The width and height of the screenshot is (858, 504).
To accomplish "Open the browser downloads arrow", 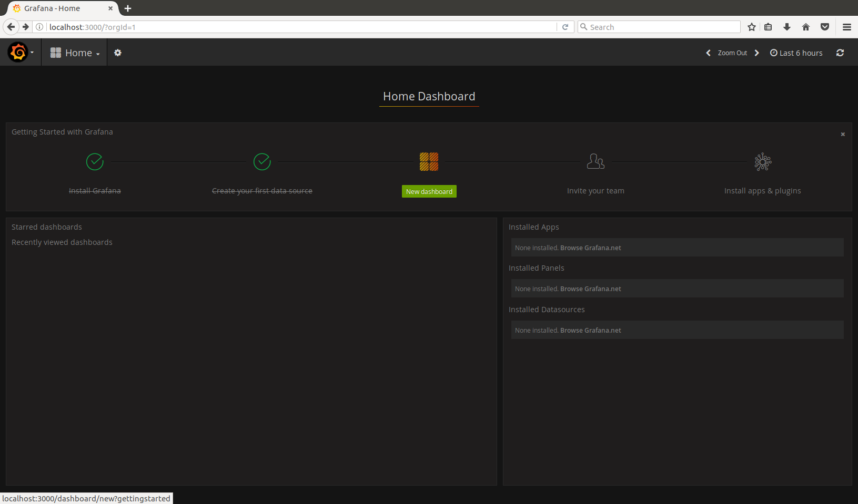I will point(787,27).
